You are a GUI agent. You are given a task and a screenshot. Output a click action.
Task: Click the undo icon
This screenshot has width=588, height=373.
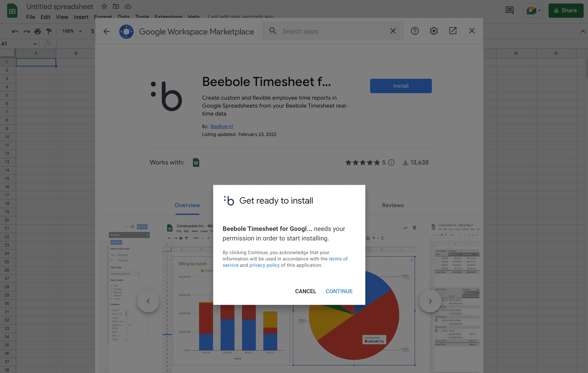point(15,31)
